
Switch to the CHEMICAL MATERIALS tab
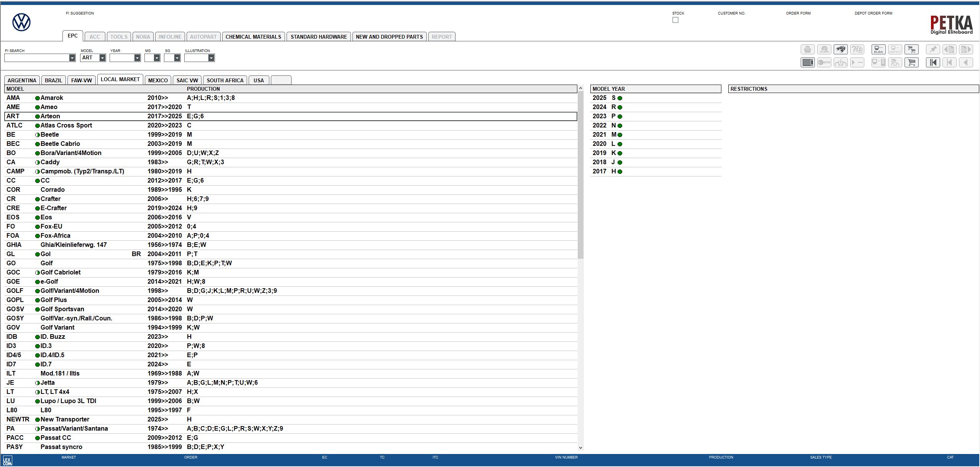pyautogui.click(x=253, y=37)
